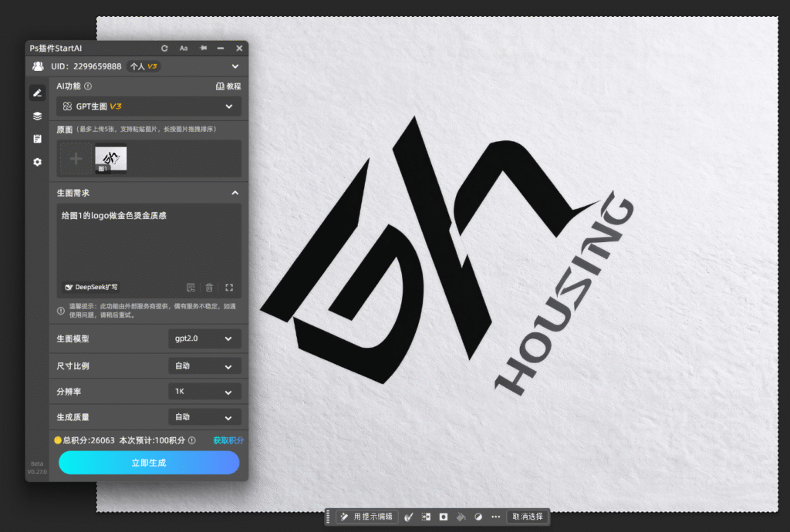Click the 取消选择 deselect button
790x532 pixels.
528,517
